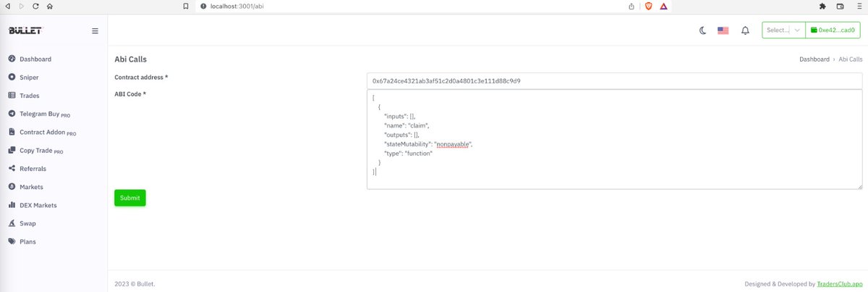Viewport: 868px width, 292px height.
Task: Click the Brave shields lion icon
Action: tap(648, 6)
